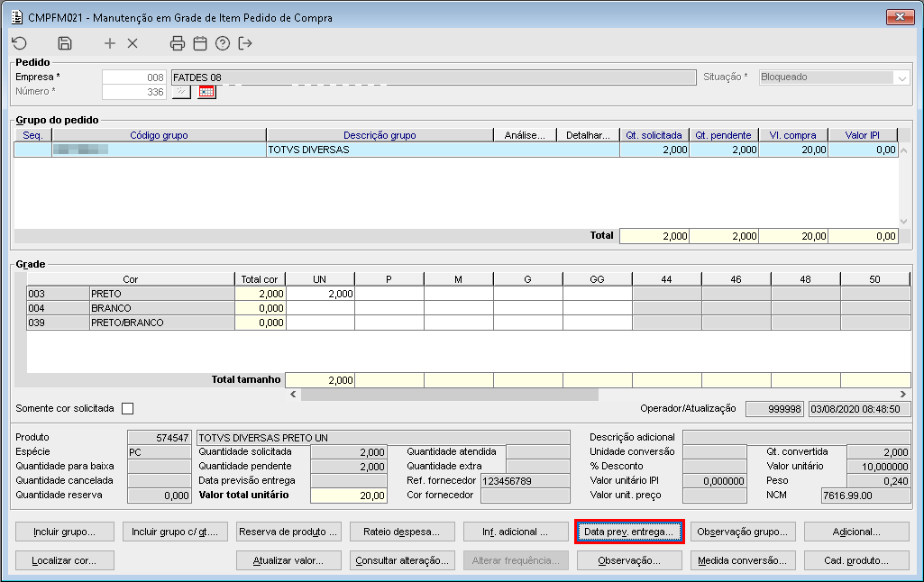Click the Rateio despesa... button
Image resolution: width=924 pixels, height=582 pixels.
tap(402, 532)
